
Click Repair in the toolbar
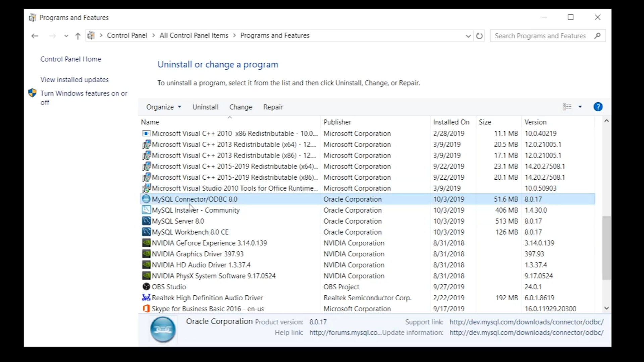273,107
